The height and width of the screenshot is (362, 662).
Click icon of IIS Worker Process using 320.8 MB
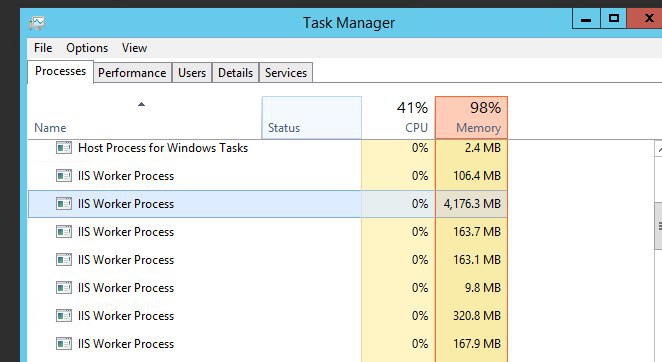point(64,316)
